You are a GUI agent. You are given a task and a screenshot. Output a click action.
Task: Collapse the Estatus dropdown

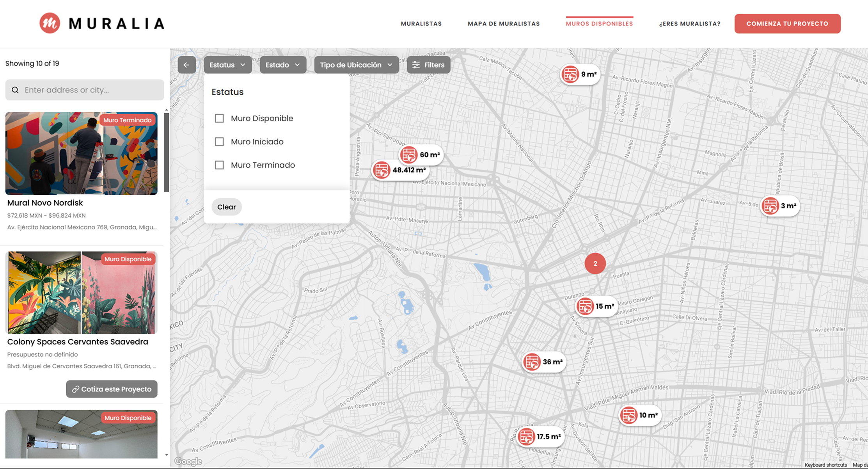tap(227, 65)
